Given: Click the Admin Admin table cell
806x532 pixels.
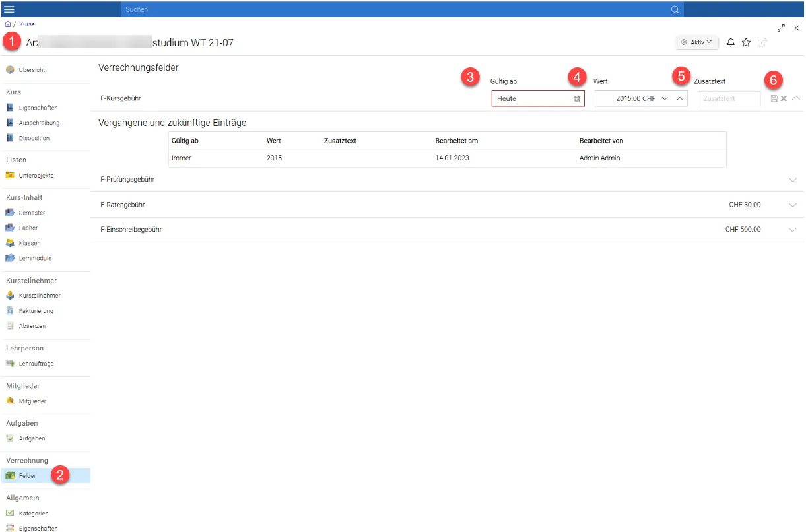Looking at the screenshot, I should point(600,158).
